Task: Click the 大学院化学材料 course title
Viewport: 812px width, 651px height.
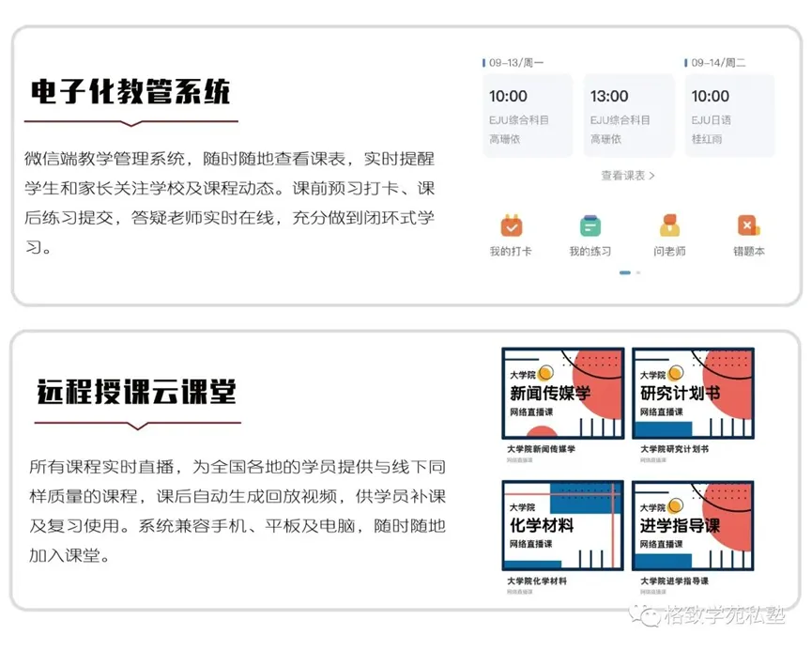Action: tap(537, 581)
